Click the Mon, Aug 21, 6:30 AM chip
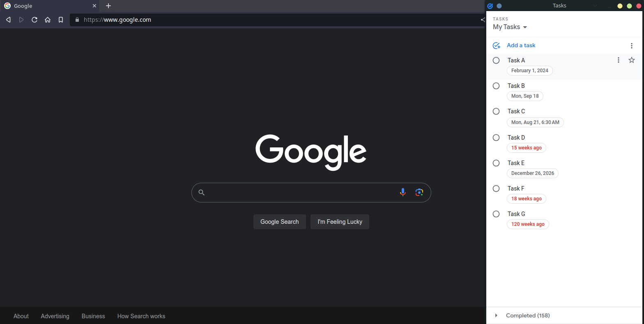 click(535, 122)
